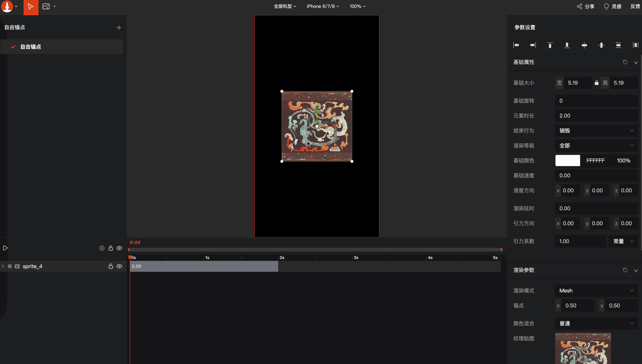Add a new free anchor with plus
The height and width of the screenshot is (364, 642).
tap(119, 28)
